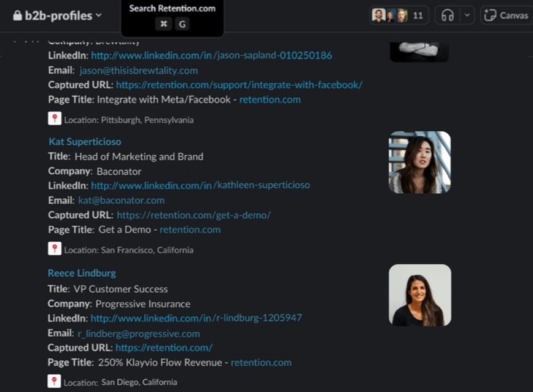Select the company text Baconator
Image resolution: width=533 pixels, height=392 pixels.
[x=119, y=172]
